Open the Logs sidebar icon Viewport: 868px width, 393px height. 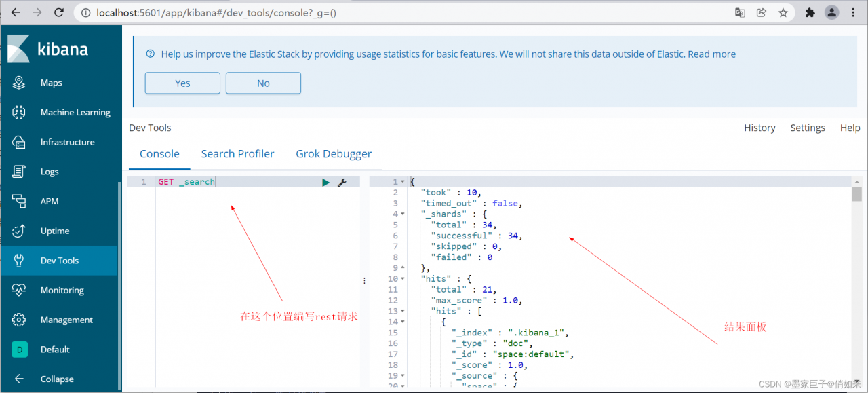point(19,172)
